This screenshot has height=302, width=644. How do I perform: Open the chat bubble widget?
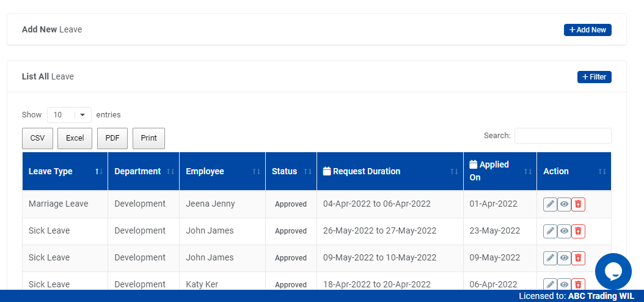pos(613,271)
